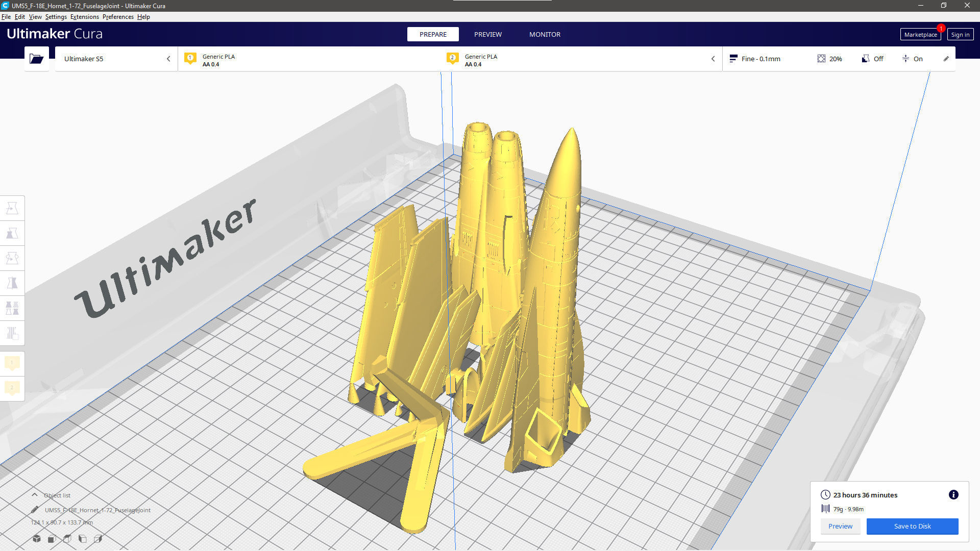The image size is (980, 551).
Task: Click Sign in button
Action: [960, 35]
